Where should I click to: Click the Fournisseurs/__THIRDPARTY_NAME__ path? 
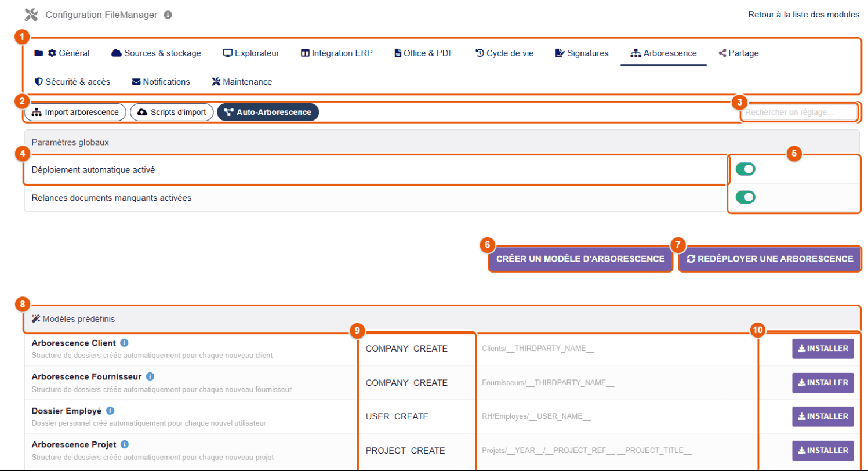[548, 383]
